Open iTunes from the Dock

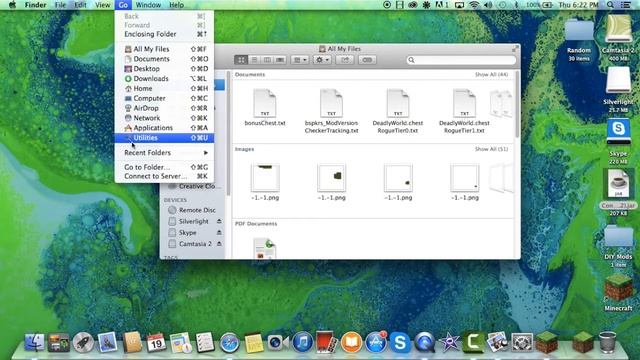pyautogui.click(x=302, y=342)
